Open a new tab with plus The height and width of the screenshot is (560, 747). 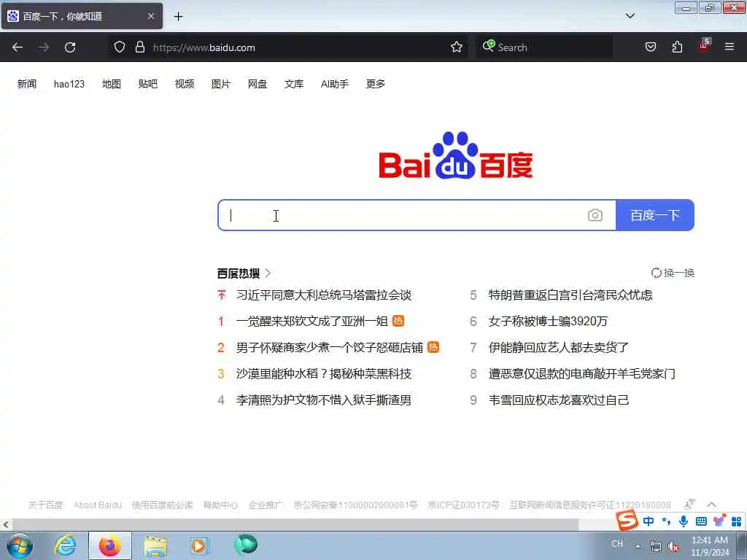(178, 17)
